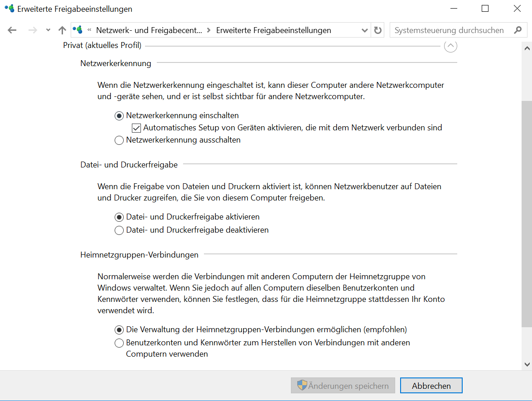Expand the arrow after Netzwerk- und Freigabecenter
The height and width of the screenshot is (401, 532).
[209, 30]
